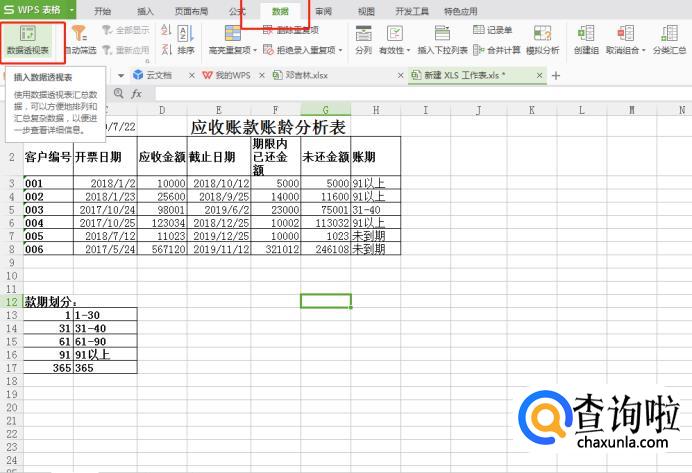Expand the 高亮重复项 dropdown arrow
The image size is (692, 473).
point(255,50)
